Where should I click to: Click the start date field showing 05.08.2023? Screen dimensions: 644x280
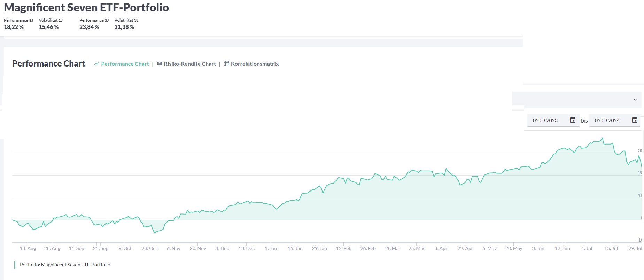coord(545,120)
